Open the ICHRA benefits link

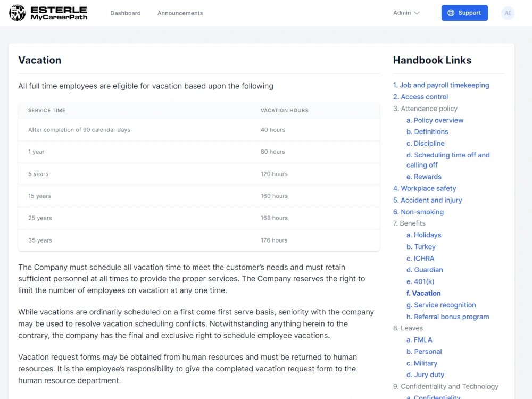[x=420, y=258]
